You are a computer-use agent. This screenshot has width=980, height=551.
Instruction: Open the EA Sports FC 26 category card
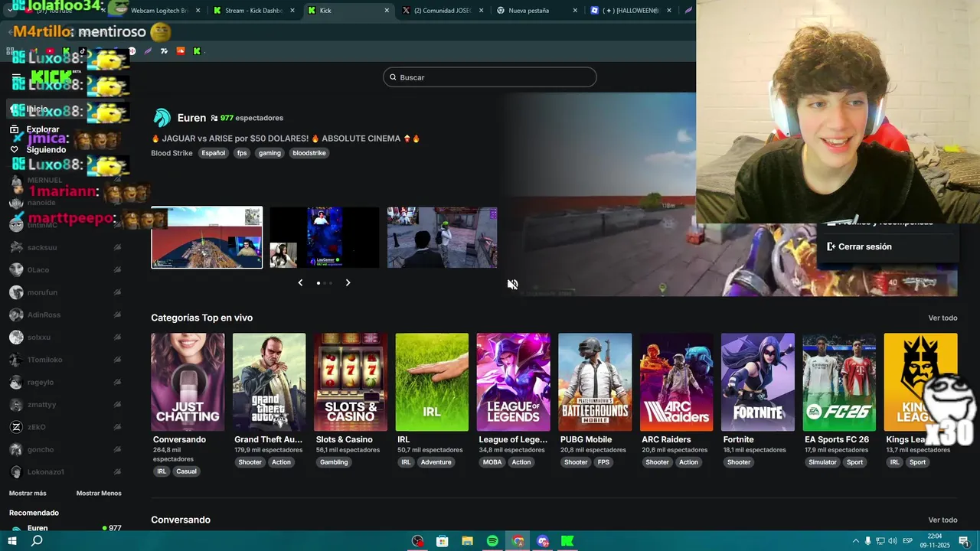[x=839, y=382]
